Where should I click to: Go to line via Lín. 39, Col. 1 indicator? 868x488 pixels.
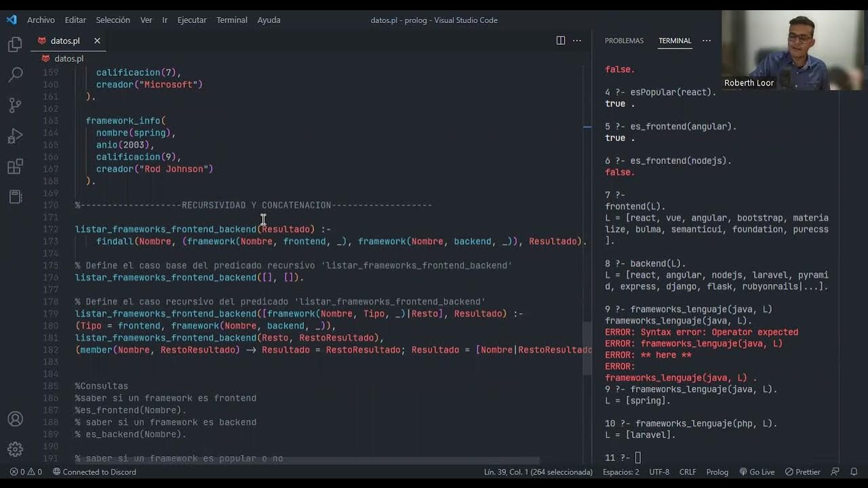[538, 472]
